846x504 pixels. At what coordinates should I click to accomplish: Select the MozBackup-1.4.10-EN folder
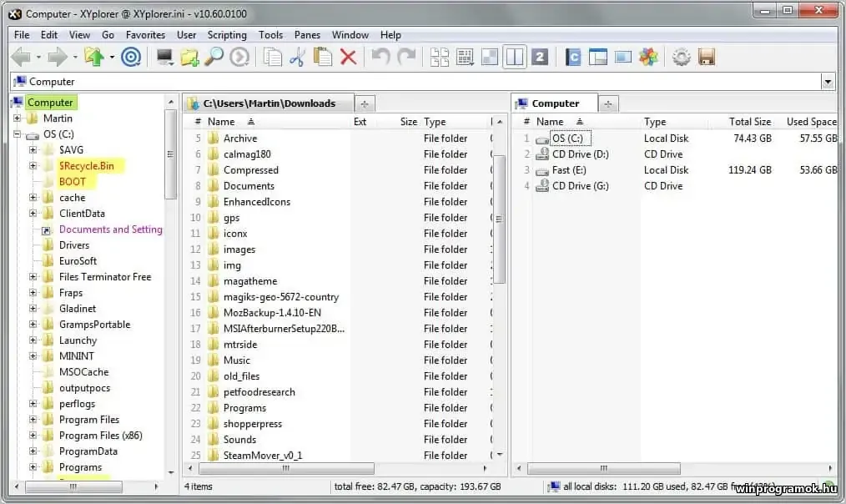273,313
